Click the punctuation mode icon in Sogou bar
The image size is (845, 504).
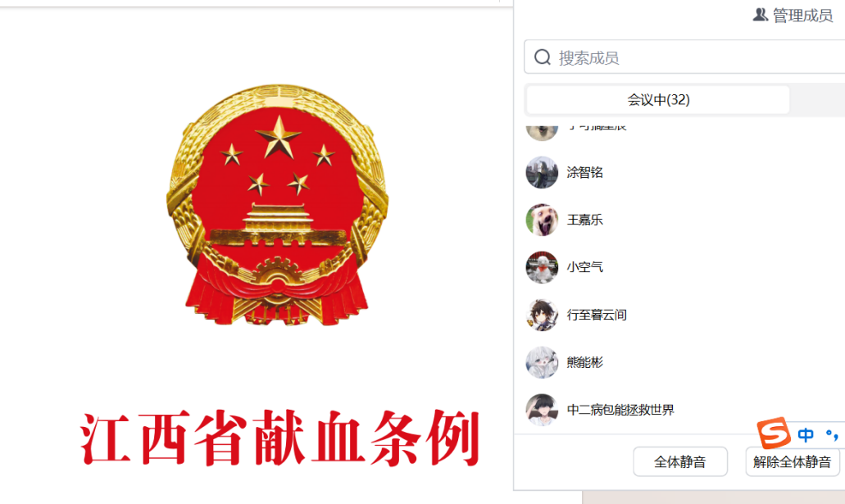[x=832, y=434]
